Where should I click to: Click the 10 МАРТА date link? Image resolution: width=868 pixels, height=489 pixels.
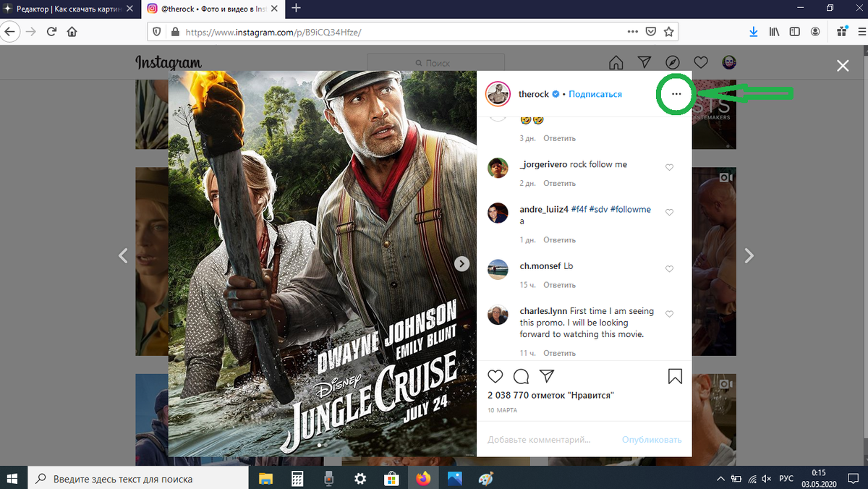click(502, 410)
